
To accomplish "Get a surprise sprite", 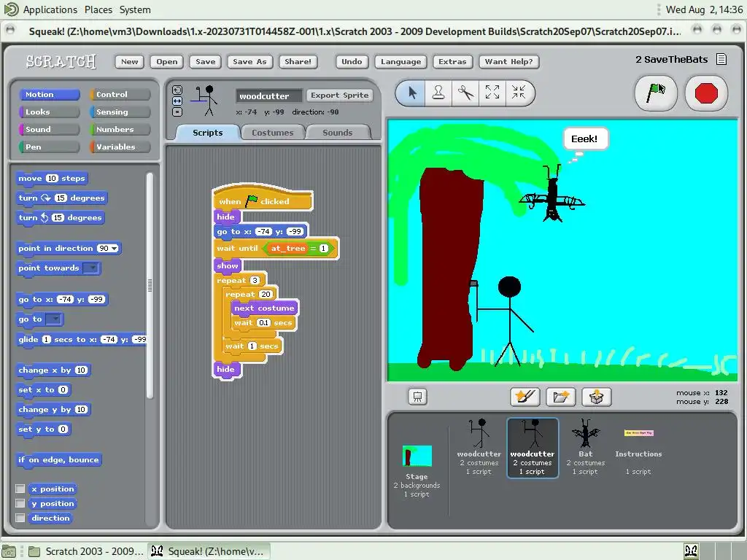I will tap(597, 397).
